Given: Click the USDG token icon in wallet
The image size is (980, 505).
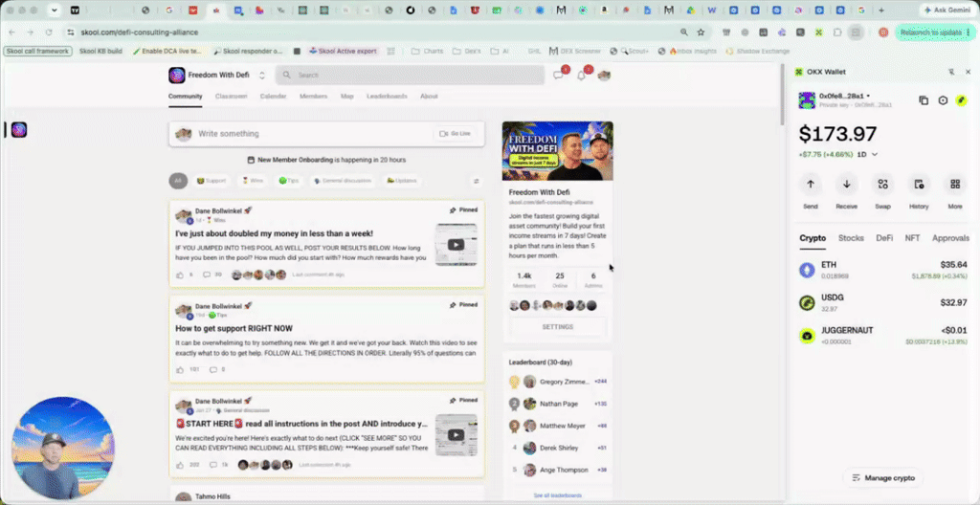Looking at the screenshot, I should 808,302.
